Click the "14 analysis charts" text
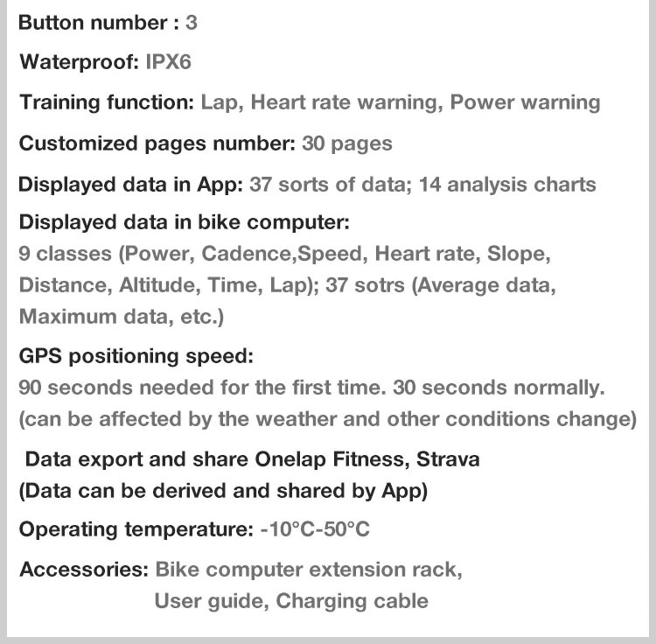656x644 pixels. click(x=507, y=185)
